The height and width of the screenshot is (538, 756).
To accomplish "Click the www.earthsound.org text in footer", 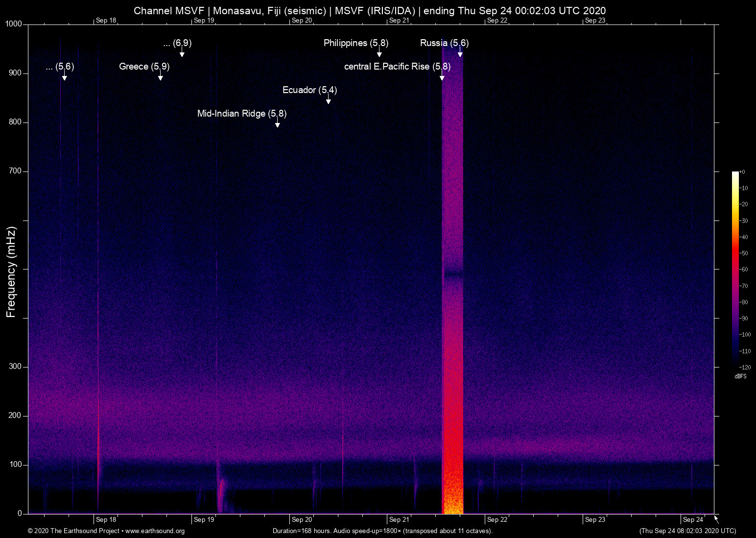I will click(x=155, y=531).
